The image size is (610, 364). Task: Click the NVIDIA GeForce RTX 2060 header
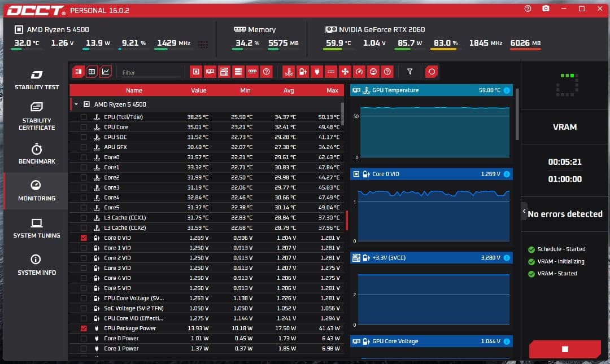(382, 29)
